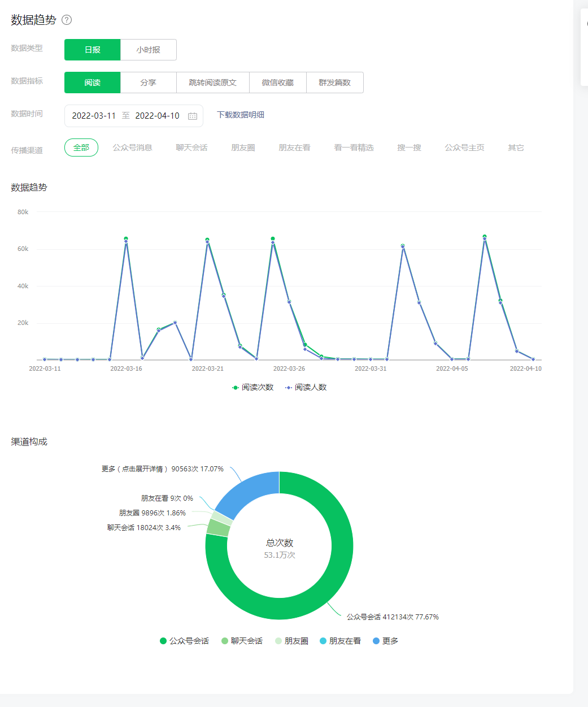Toggle the 阅读人数 legend marker in line chart
This screenshot has height=707, width=588.
pyautogui.click(x=289, y=387)
